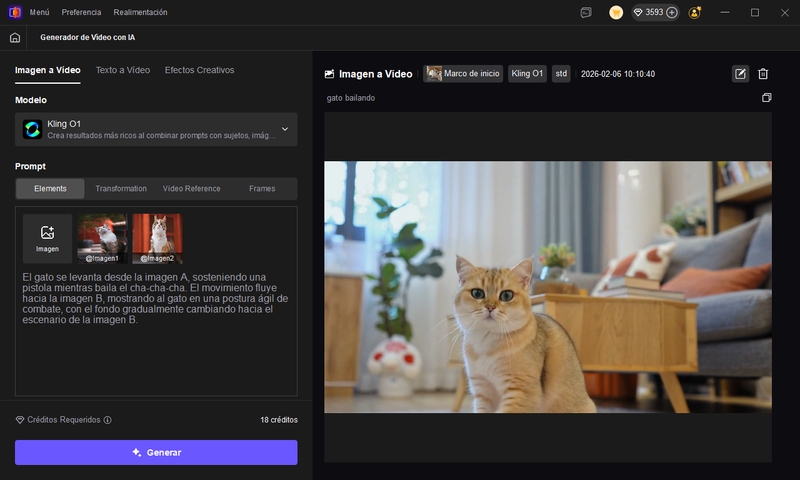Select the Frames prompt mode

click(x=262, y=188)
